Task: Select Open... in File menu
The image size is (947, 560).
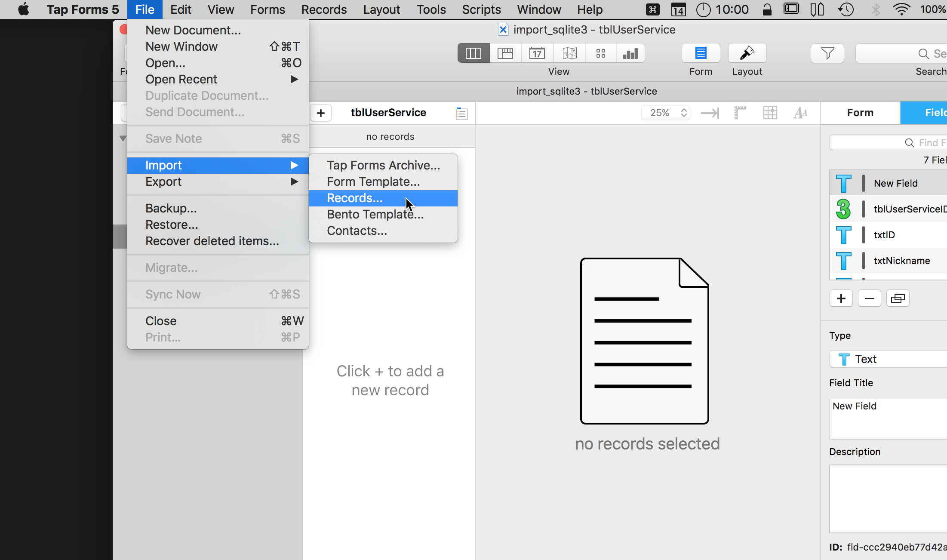Action: point(218,63)
